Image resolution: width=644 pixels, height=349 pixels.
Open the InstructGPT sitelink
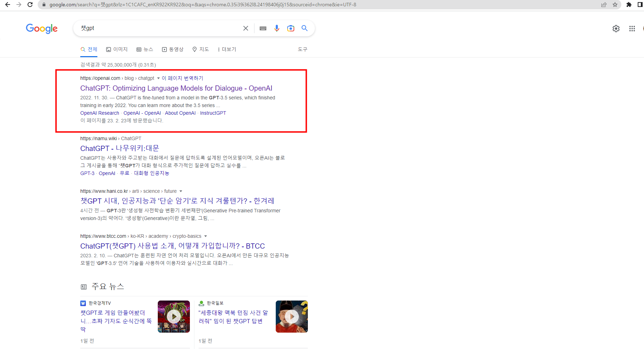(x=213, y=113)
